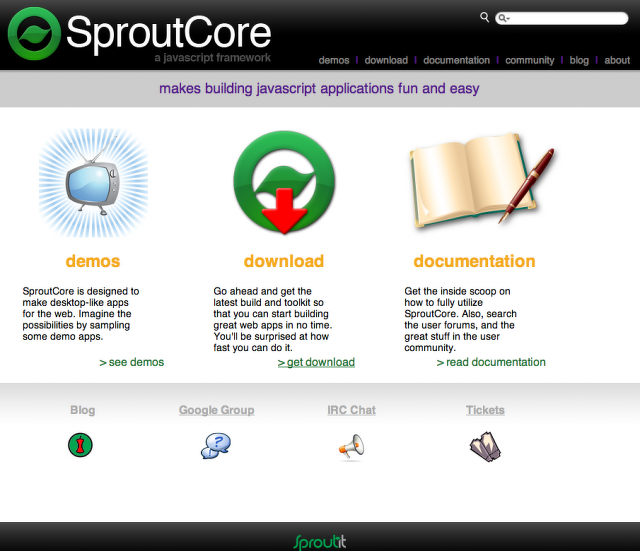Viewport: 640px width, 551px height.
Task: Type in the search input field
Action: tap(565, 18)
